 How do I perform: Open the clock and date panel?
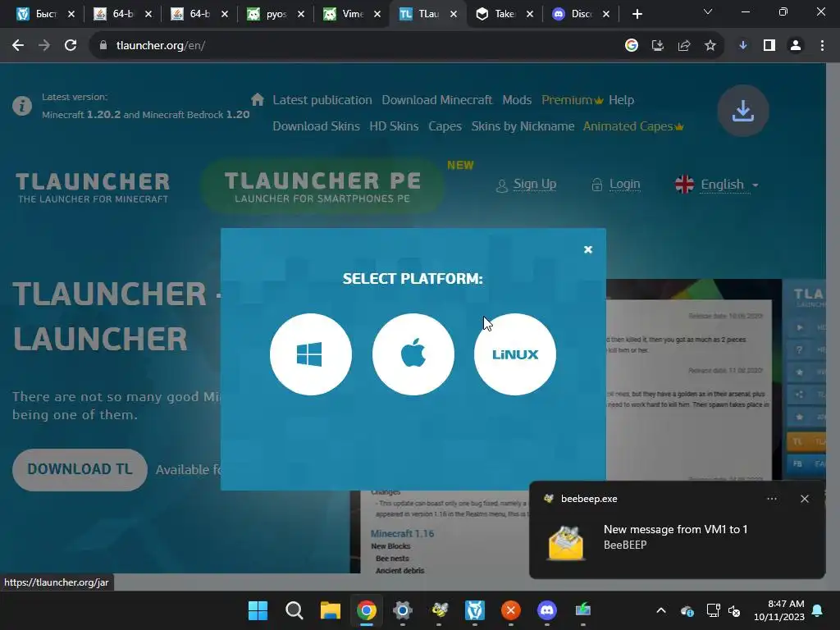point(779,610)
